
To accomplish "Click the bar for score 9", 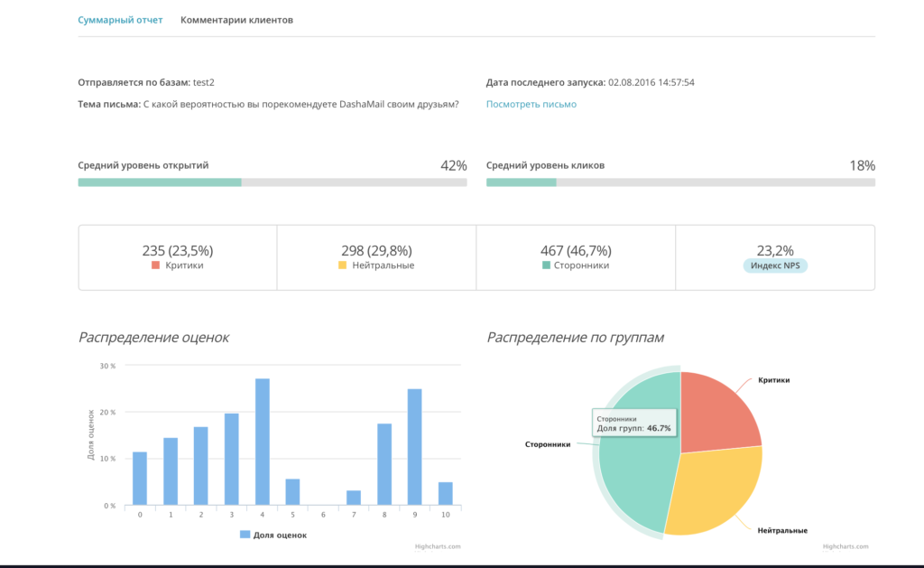I will (414, 447).
